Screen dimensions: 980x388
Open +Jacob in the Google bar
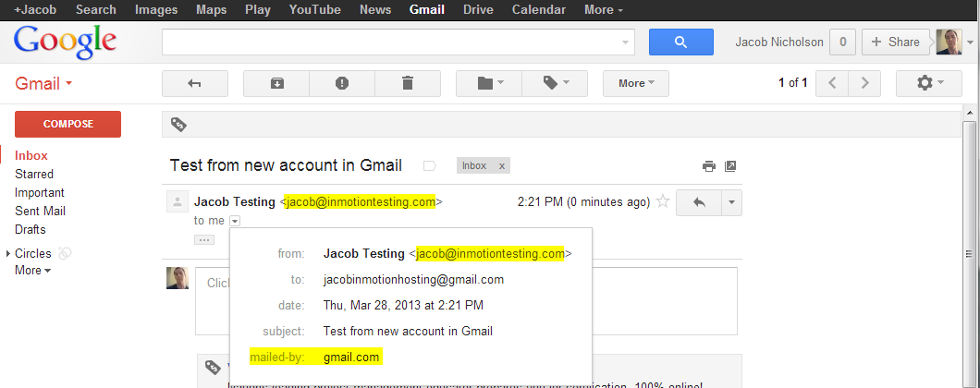(x=34, y=9)
